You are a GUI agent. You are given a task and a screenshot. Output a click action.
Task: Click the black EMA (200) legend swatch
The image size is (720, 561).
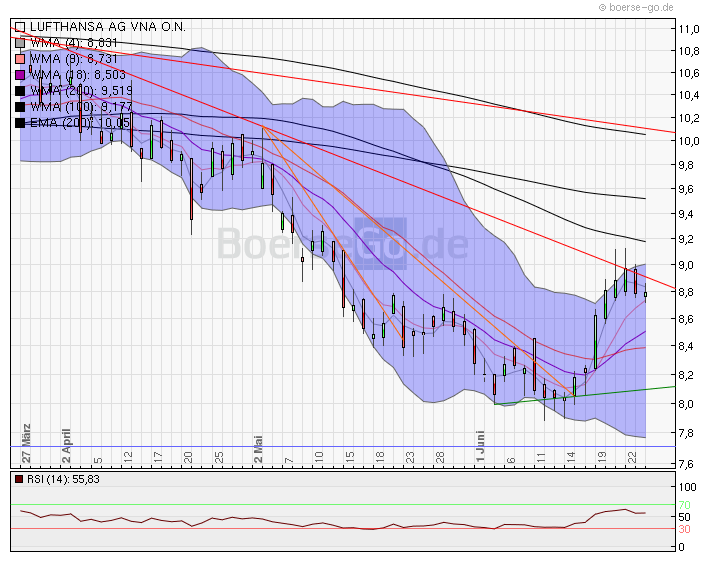pyautogui.click(x=20, y=123)
